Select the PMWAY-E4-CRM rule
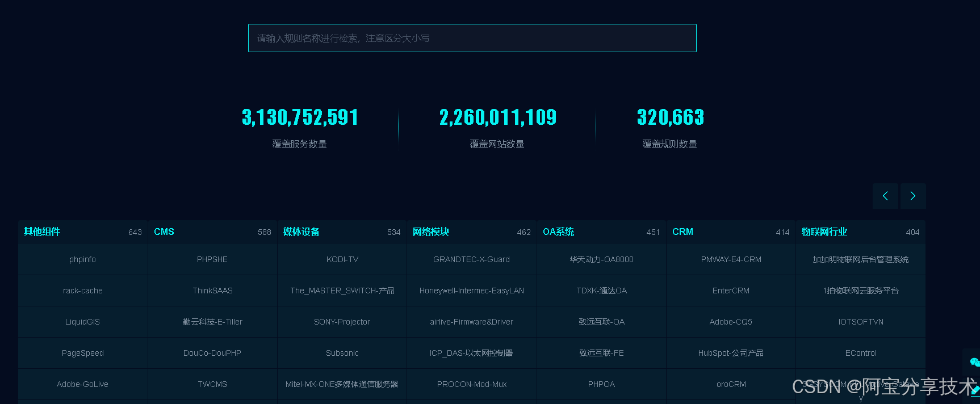 tap(731, 259)
